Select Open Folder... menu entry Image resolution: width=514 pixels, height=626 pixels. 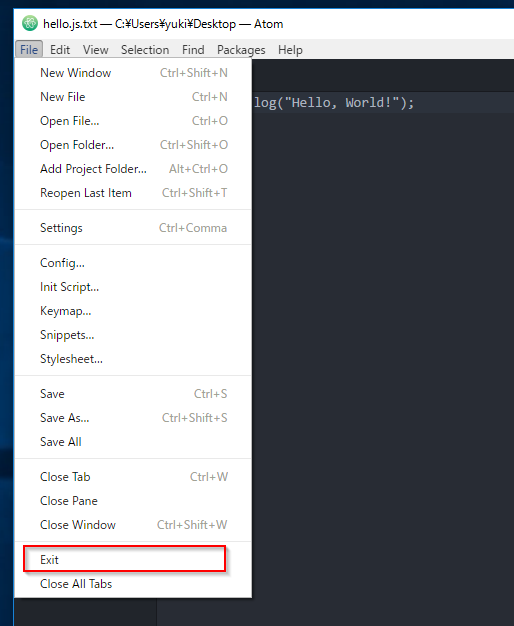133,145
